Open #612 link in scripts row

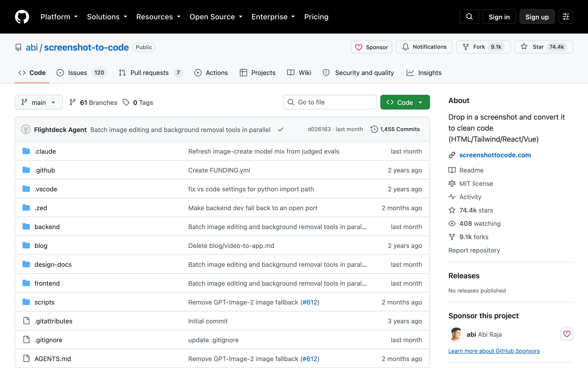310,302
